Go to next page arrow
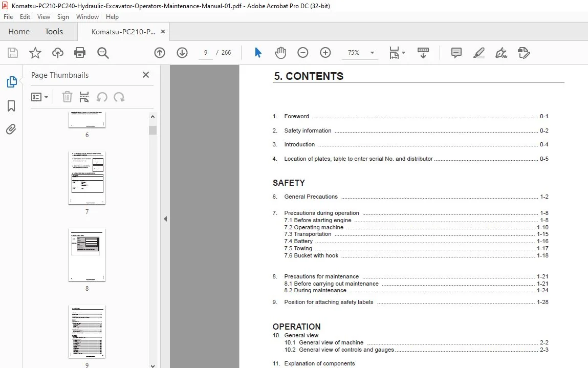This screenshot has height=368, width=588. click(x=182, y=53)
